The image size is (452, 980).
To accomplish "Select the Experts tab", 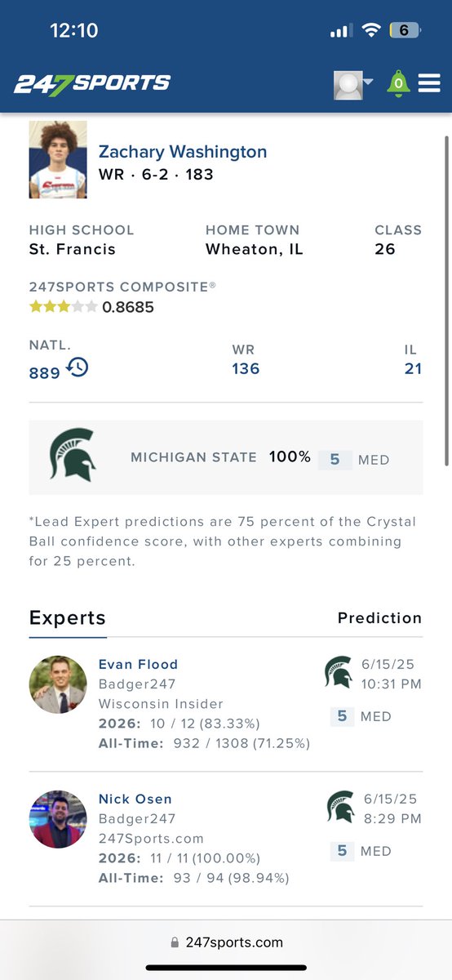I will [68, 618].
